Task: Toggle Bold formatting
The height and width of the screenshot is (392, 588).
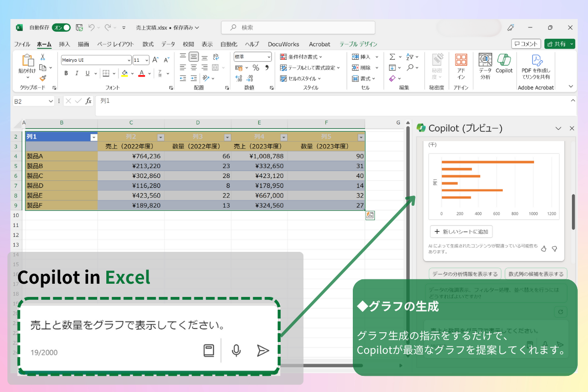Action: coord(66,73)
